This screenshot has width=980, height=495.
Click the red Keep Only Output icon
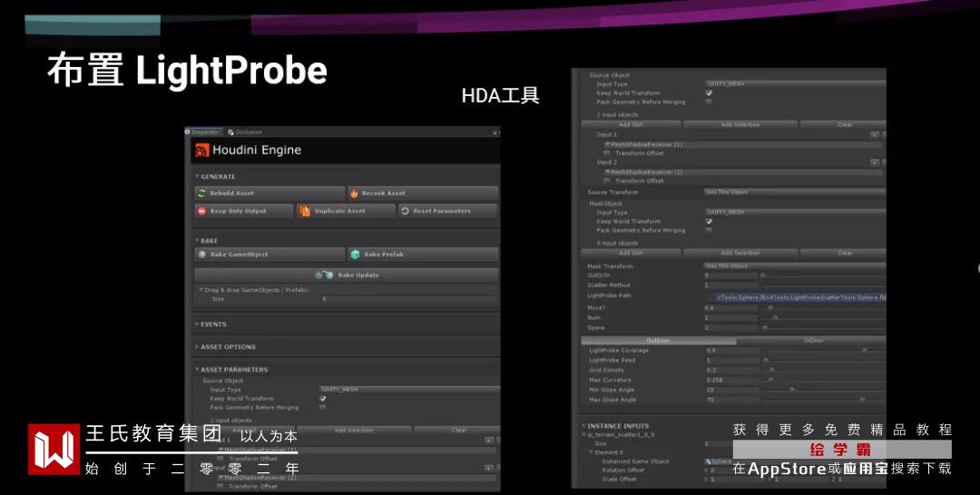[x=201, y=211]
